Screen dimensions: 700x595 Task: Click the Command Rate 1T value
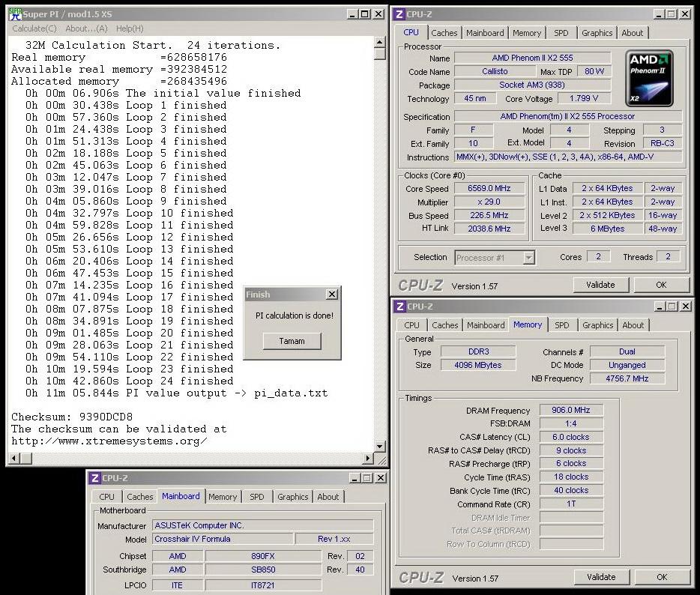point(571,504)
